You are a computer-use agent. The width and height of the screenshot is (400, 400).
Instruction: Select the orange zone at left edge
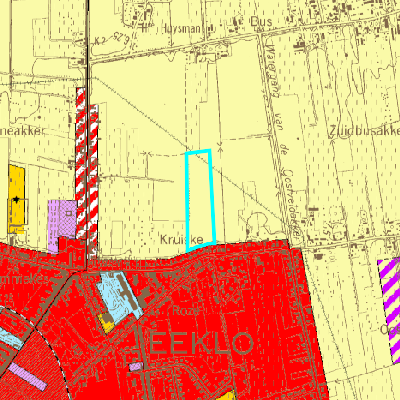[16, 199]
